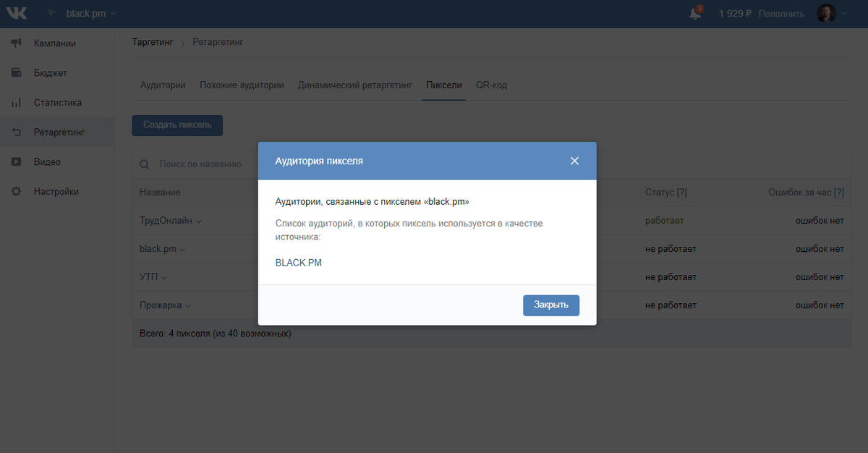Click the 1 929 ₽ balance amount
This screenshot has height=453, width=868.
pos(736,14)
